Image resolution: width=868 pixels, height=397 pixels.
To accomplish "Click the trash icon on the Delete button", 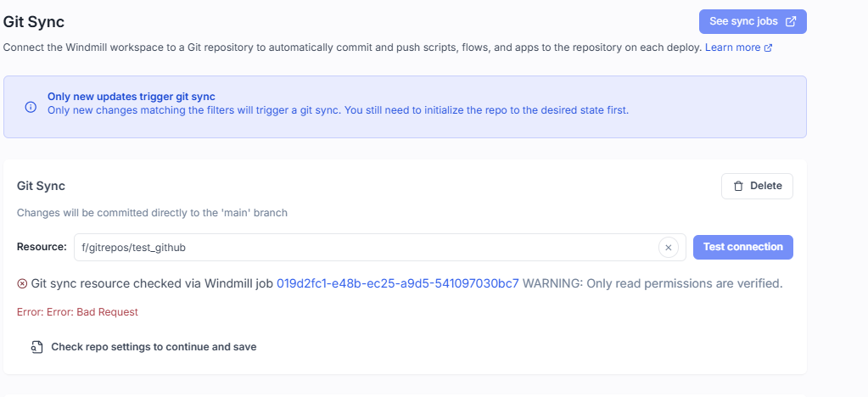I will pos(738,186).
